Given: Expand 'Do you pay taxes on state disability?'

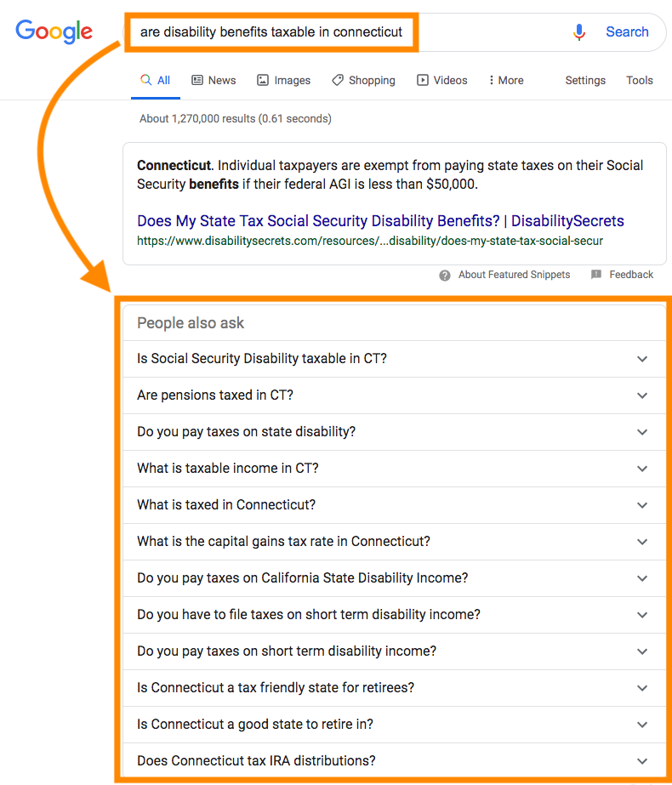Looking at the screenshot, I should coord(394,432).
